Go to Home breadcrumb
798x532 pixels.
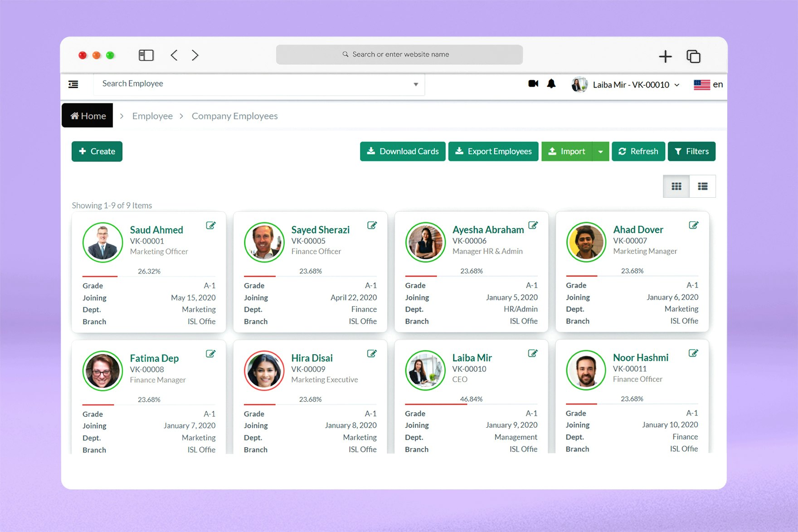tap(88, 116)
